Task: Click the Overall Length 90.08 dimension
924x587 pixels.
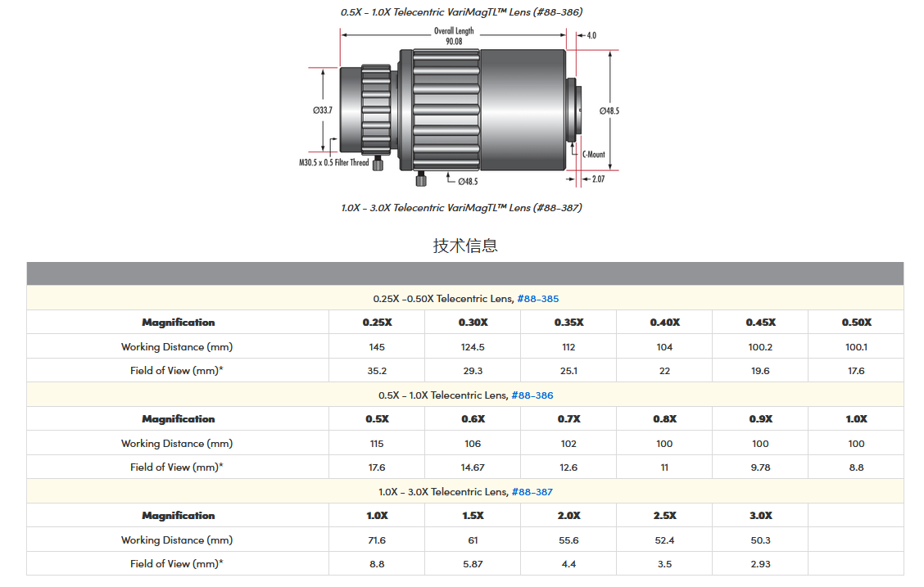Action: pyautogui.click(x=453, y=36)
